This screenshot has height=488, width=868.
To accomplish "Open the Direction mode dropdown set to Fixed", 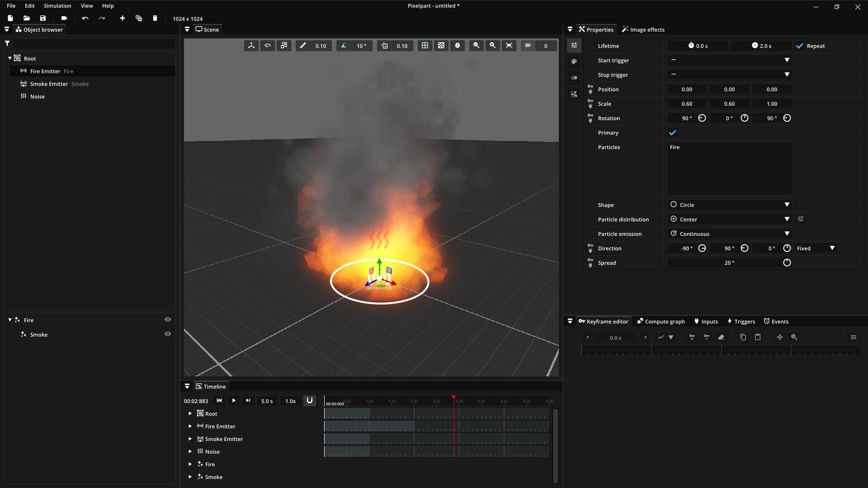I will tap(816, 248).
